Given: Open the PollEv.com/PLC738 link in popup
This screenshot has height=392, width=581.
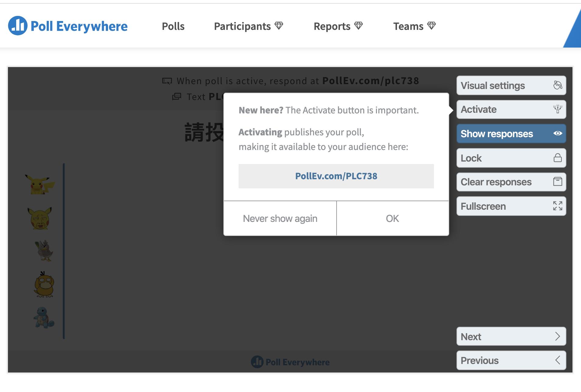Looking at the screenshot, I should 336,176.
